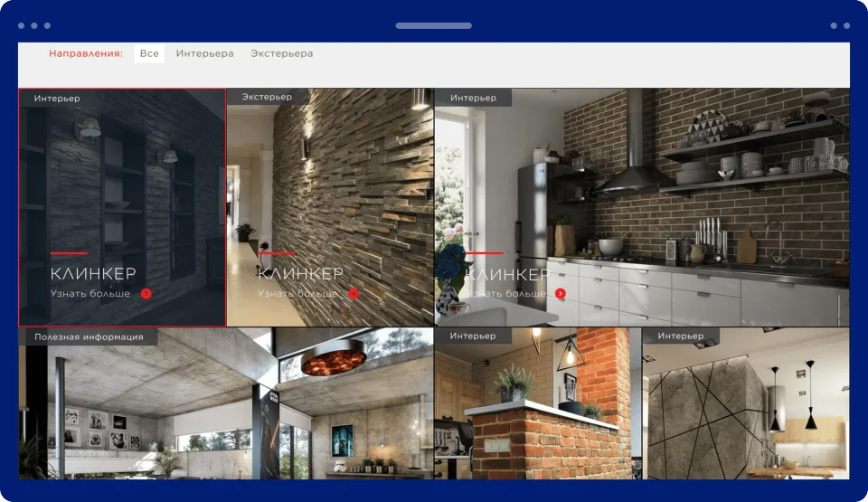
Task: Open 'Узнать больше' link on the kitchen card
Action: click(x=505, y=294)
